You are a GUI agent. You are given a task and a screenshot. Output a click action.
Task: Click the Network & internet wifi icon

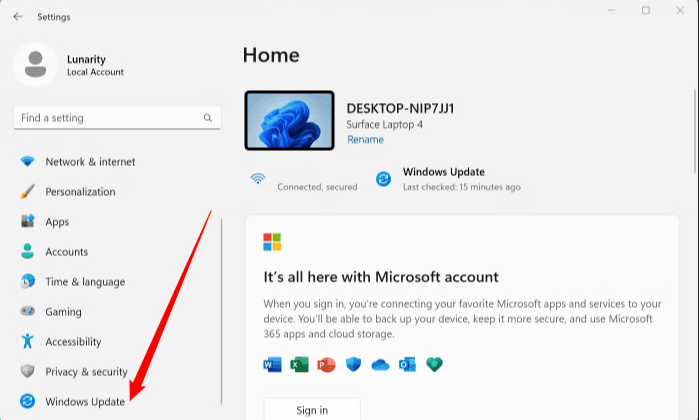pos(28,161)
